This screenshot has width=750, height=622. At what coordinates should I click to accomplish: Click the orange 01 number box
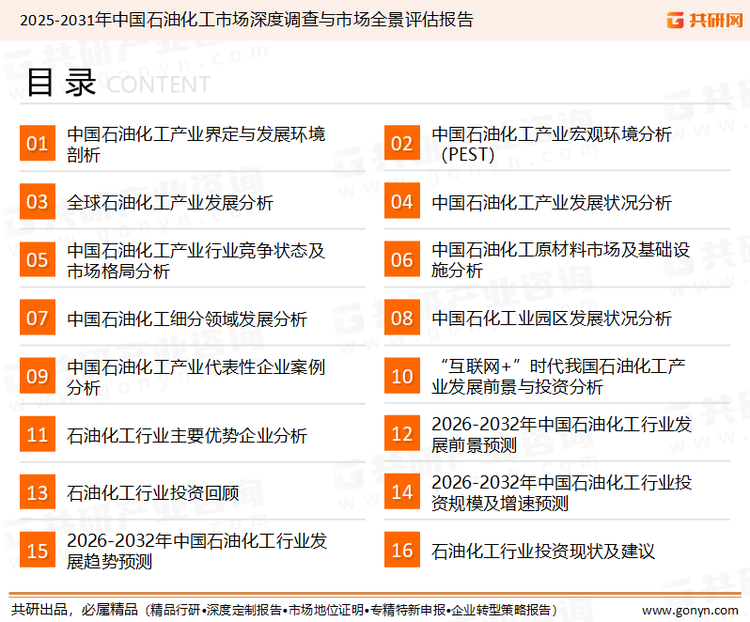tap(37, 143)
